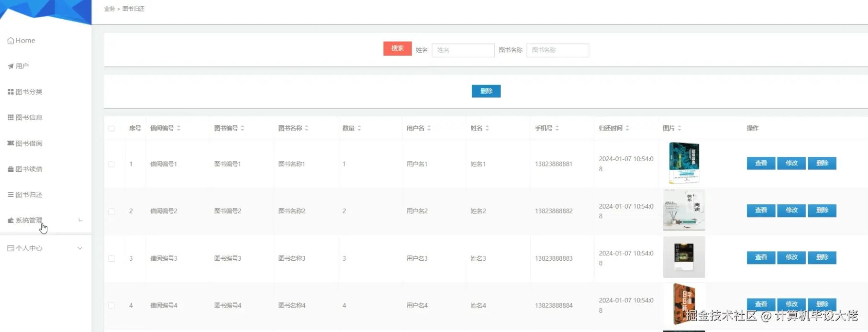
Task: Check the checkbox for row 借阅编号1
Action: coord(111,164)
